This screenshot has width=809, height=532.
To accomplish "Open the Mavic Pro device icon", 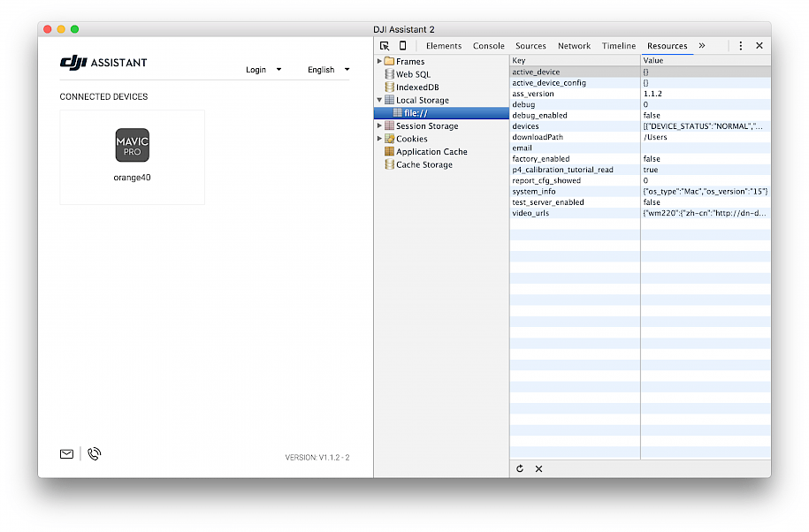I will pos(132,145).
